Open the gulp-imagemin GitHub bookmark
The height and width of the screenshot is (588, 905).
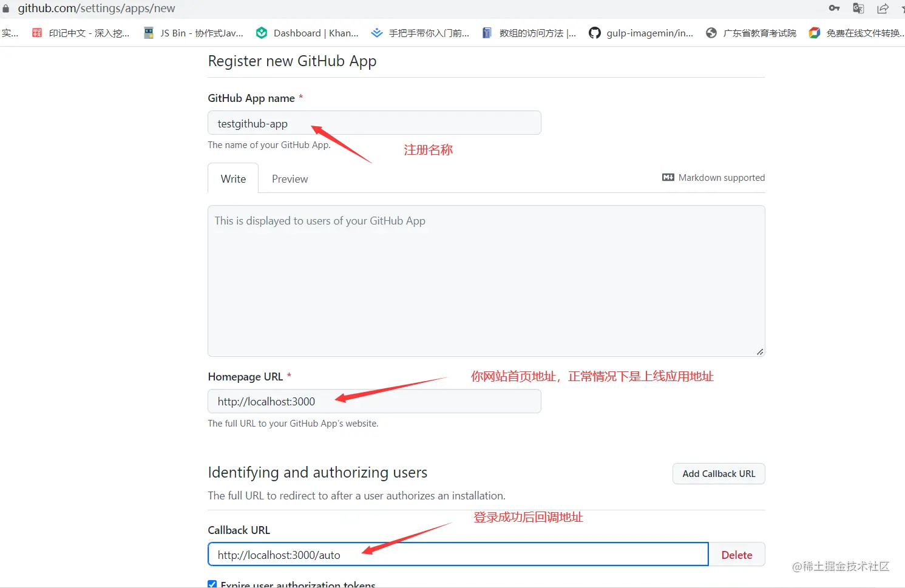tap(641, 33)
